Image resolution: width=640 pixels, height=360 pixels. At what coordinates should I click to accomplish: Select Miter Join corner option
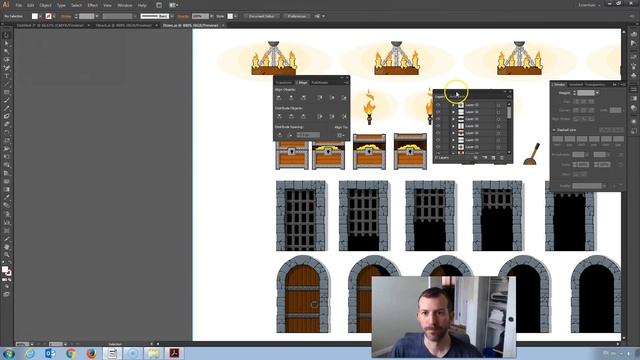pos(576,110)
